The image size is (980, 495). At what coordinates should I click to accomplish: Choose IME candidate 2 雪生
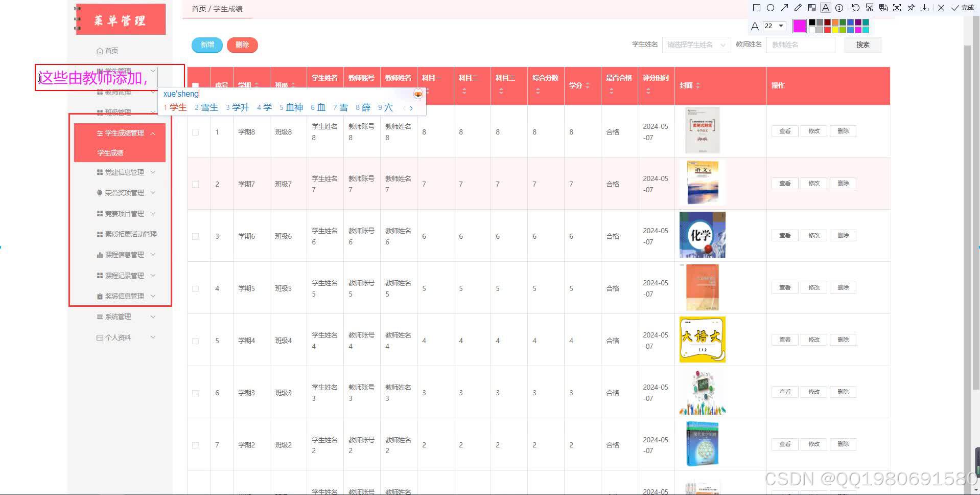pyautogui.click(x=206, y=107)
